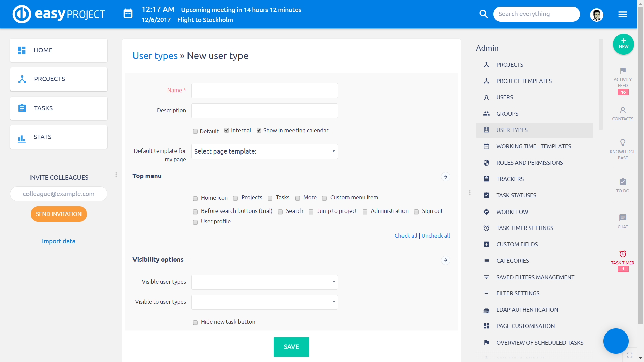
Task: Go to PROJECTS in left menu
Action: tap(59, 79)
